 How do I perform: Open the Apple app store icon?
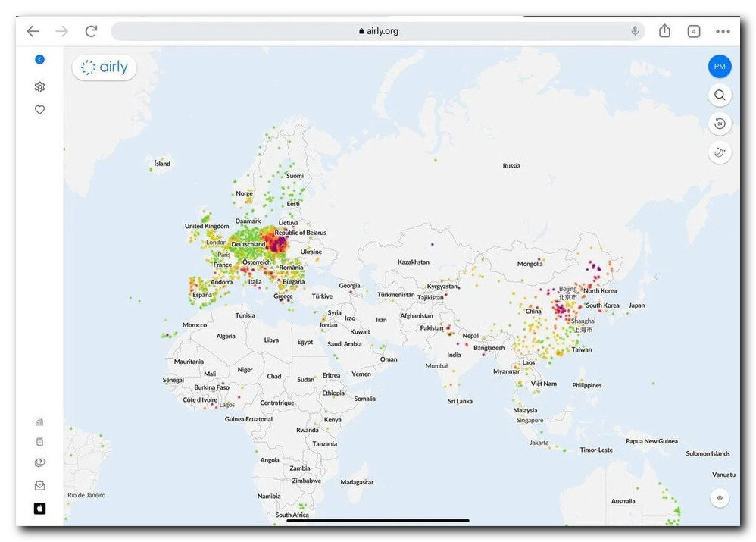pos(39,509)
